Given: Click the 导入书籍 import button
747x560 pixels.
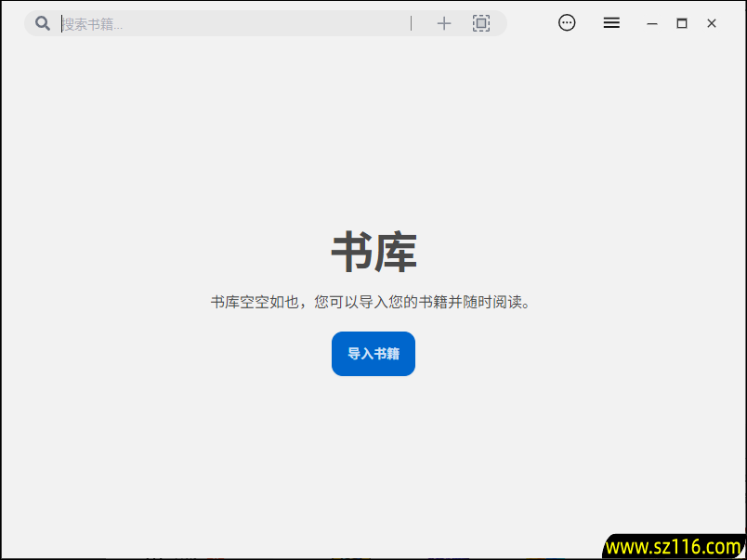Looking at the screenshot, I should 373,354.
